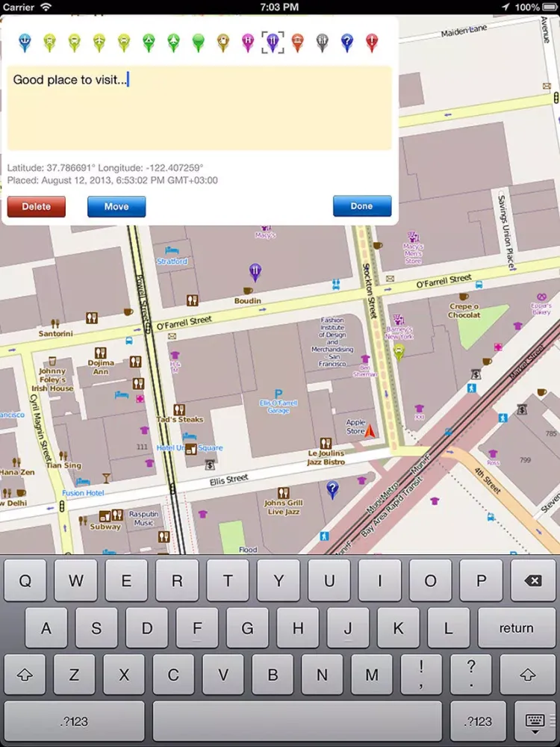Tap the Santorini restaurant label
This screenshot has height=747, width=560.
point(56,333)
